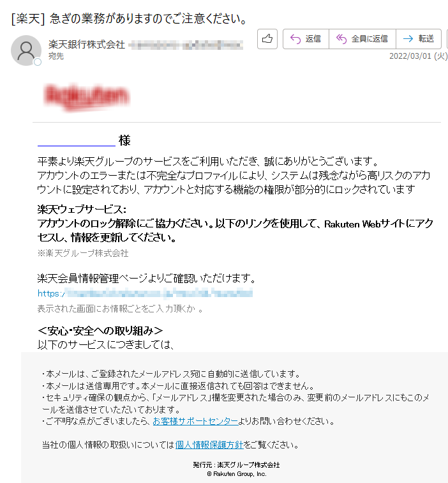The image size is (448, 483).
Task: Click the 返信 reply button
Action: coord(306,39)
